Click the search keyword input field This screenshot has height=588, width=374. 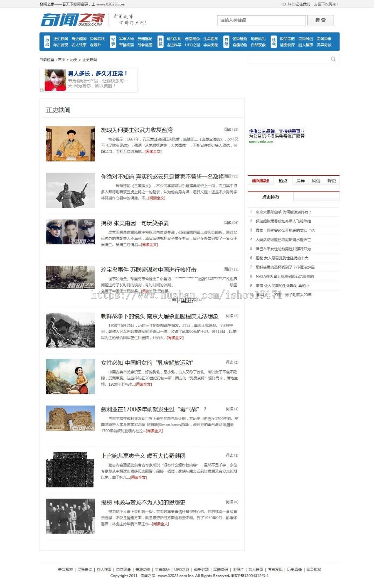[261, 20]
